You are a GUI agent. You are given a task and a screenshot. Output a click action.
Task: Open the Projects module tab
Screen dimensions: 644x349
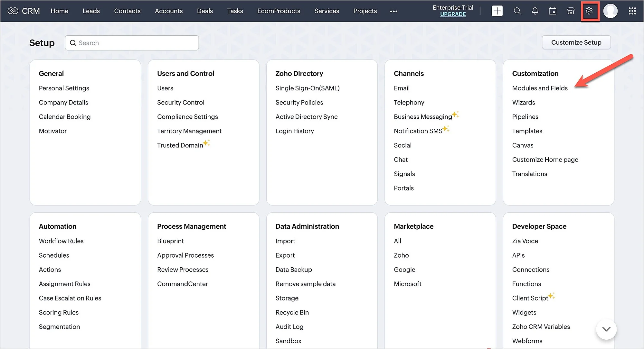click(365, 11)
